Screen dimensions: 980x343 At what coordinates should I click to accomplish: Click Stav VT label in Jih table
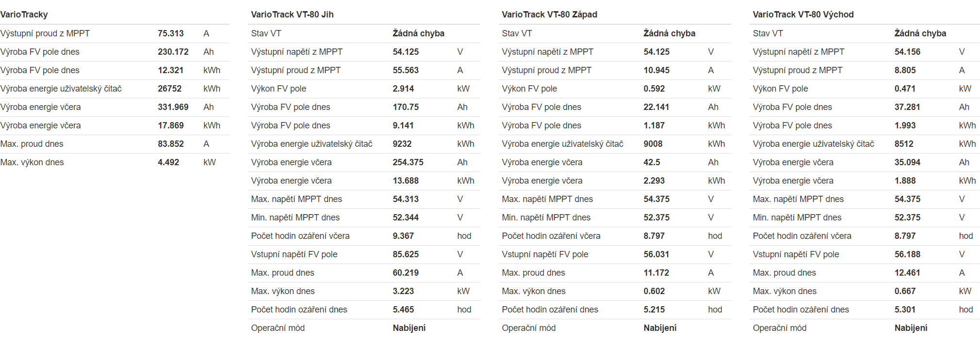266,33
